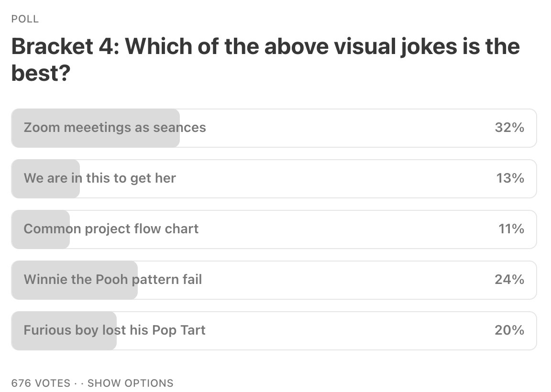Click gray filled portion of Winnie the Pooh bar
Image resolution: width=551 pixels, height=392 pixels.
click(74, 293)
